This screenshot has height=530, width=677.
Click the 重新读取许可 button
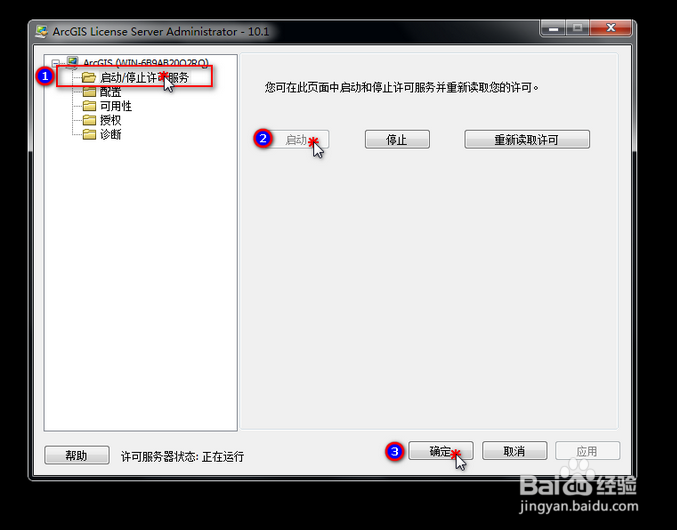pos(527,139)
